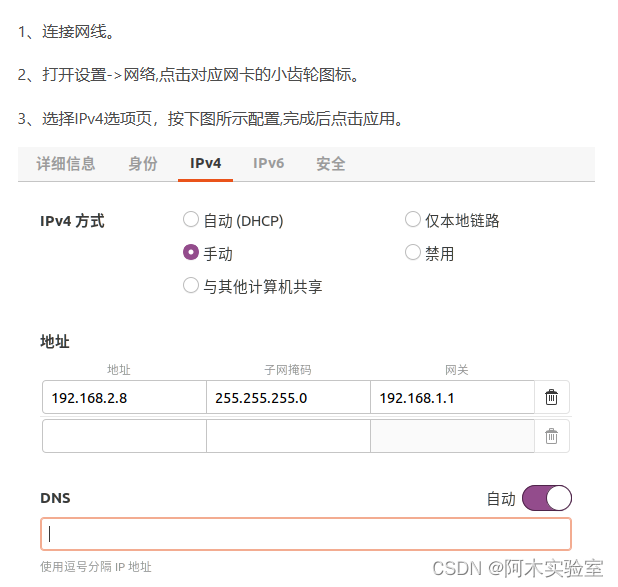Choose 与其他计算机共享 sharing option
The width and height of the screenshot is (618, 587).
pos(191,286)
